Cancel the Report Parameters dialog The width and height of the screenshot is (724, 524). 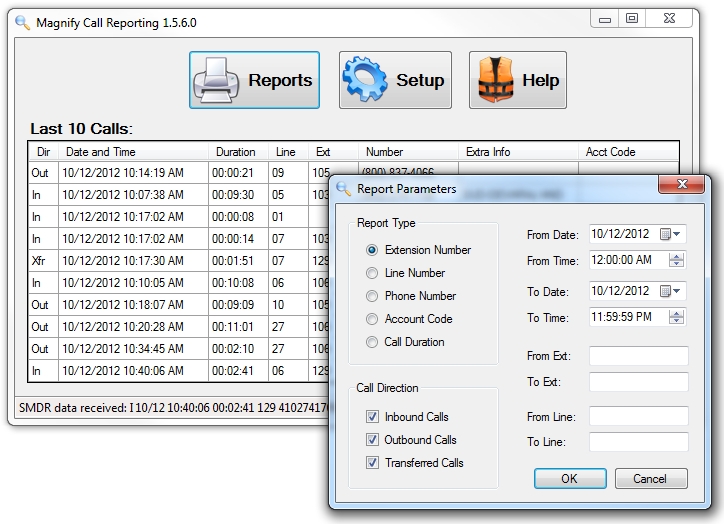pyautogui.click(x=651, y=479)
